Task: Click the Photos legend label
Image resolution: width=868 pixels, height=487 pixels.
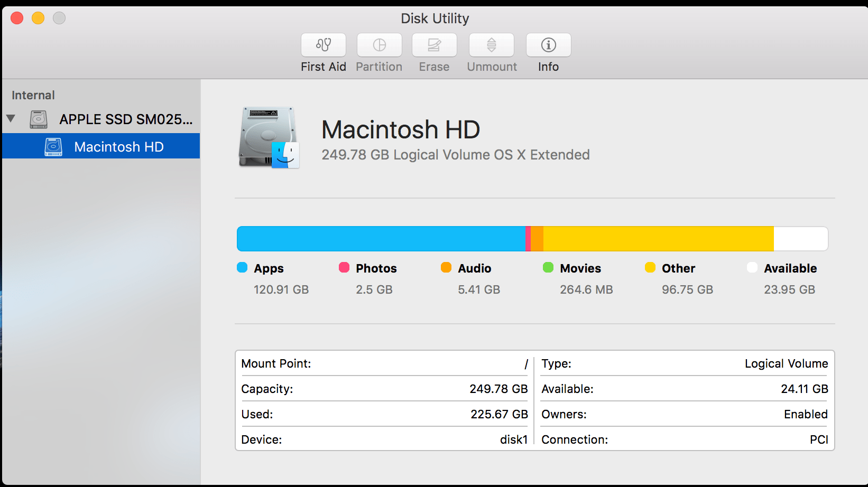Action: pyautogui.click(x=376, y=268)
